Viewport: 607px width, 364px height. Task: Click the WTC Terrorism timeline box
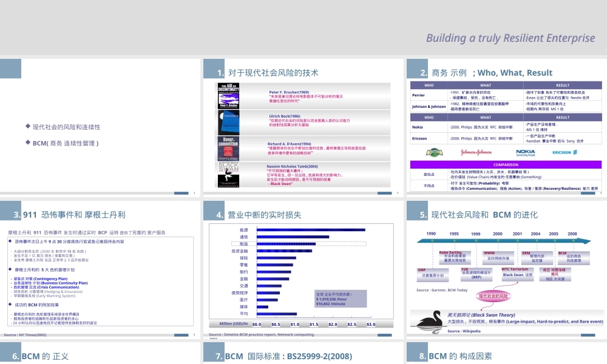(518, 274)
